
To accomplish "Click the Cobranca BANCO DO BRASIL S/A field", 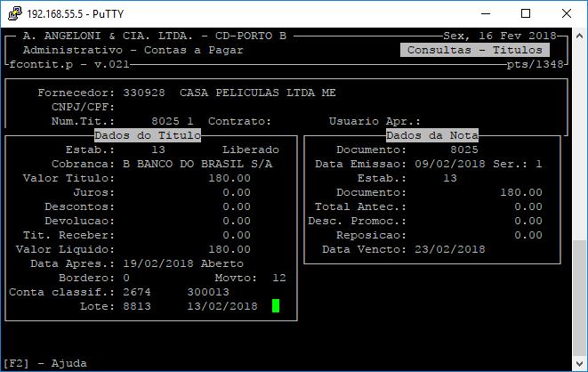I will coord(197,164).
